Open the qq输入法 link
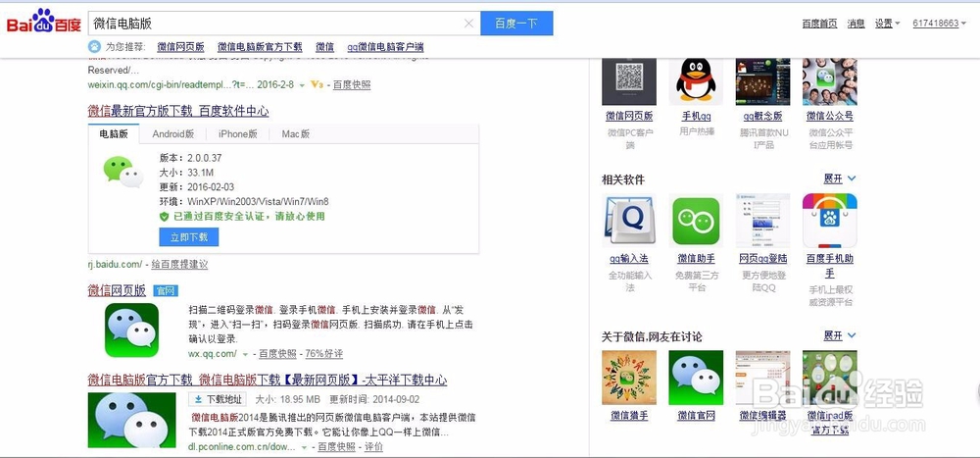980x458 pixels. 629,258
